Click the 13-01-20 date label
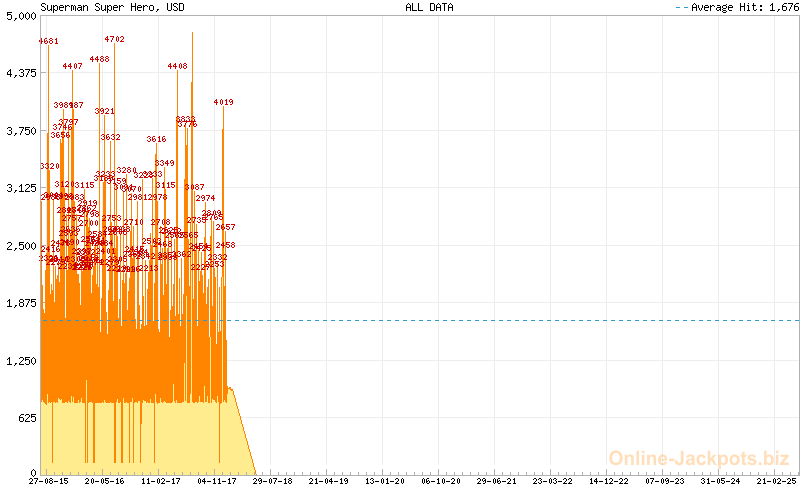 coord(385,481)
